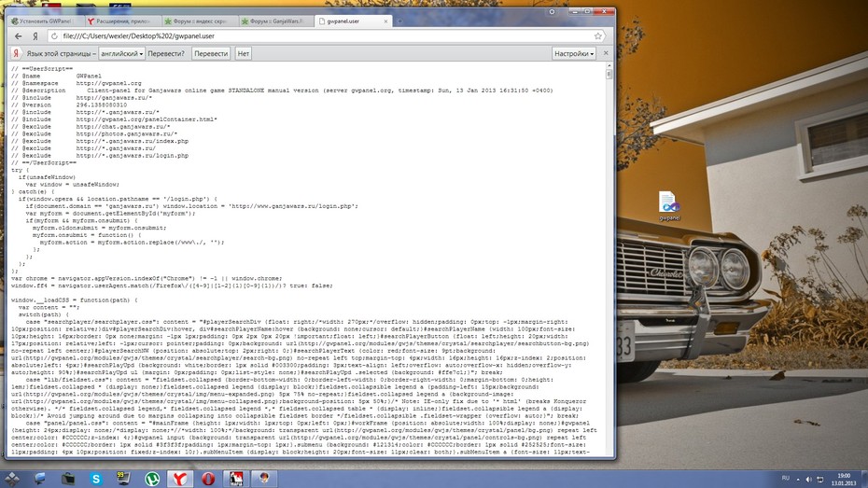868x488 pixels.
Task: Click the network tray icon
Action: tap(819, 480)
